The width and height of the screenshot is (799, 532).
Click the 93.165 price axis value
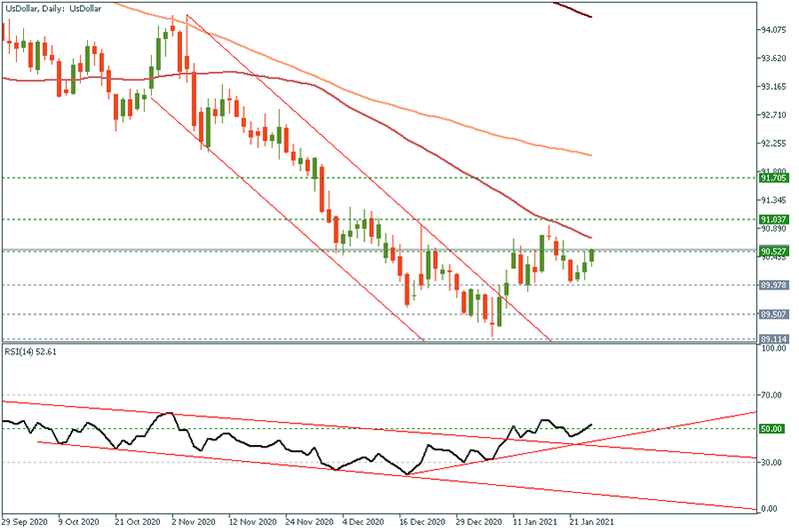coord(773,87)
